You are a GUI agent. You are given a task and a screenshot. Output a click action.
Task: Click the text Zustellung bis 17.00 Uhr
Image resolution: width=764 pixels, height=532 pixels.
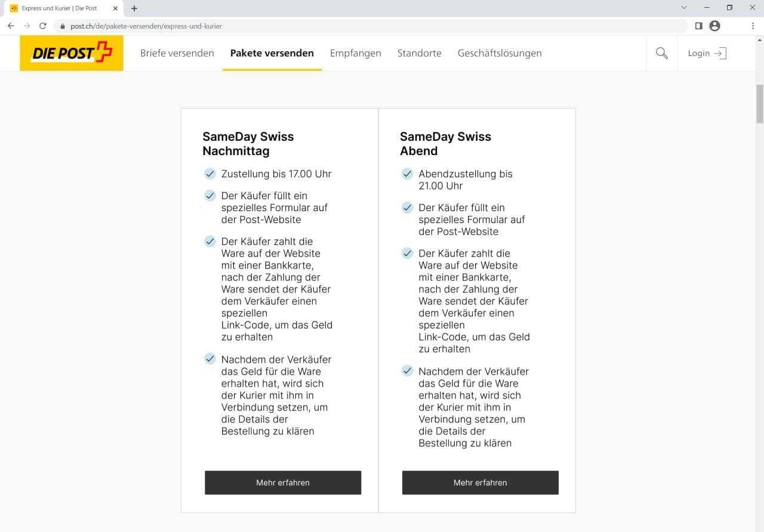276,174
